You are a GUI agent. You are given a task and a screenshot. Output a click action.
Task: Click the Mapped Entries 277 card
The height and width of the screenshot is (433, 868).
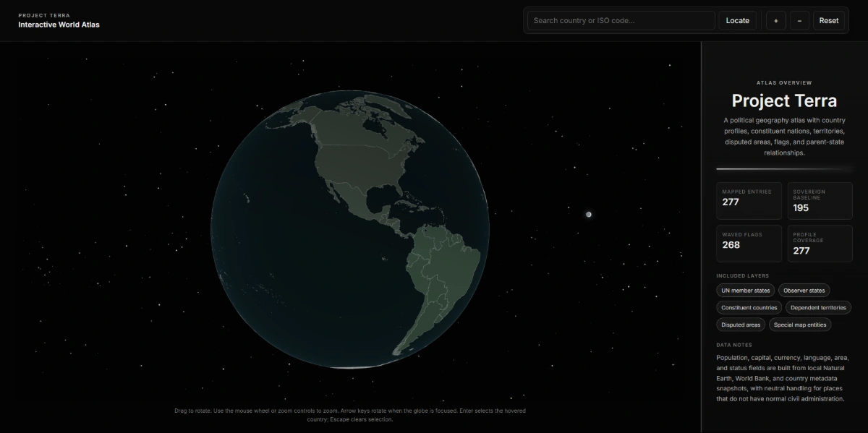tap(749, 201)
